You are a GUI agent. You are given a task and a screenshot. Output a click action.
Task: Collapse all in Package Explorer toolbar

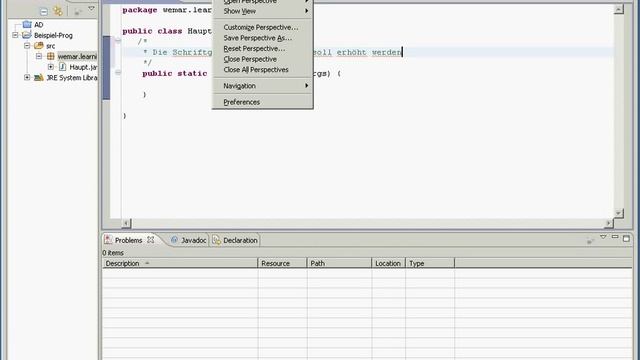(44, 11)
